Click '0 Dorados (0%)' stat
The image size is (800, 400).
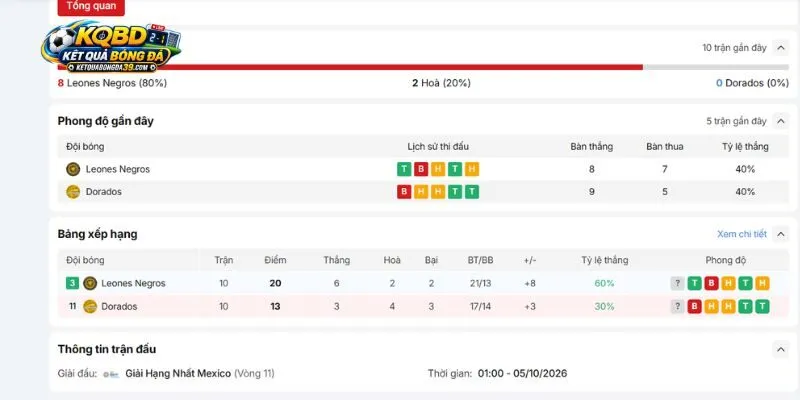pos(752,83)
